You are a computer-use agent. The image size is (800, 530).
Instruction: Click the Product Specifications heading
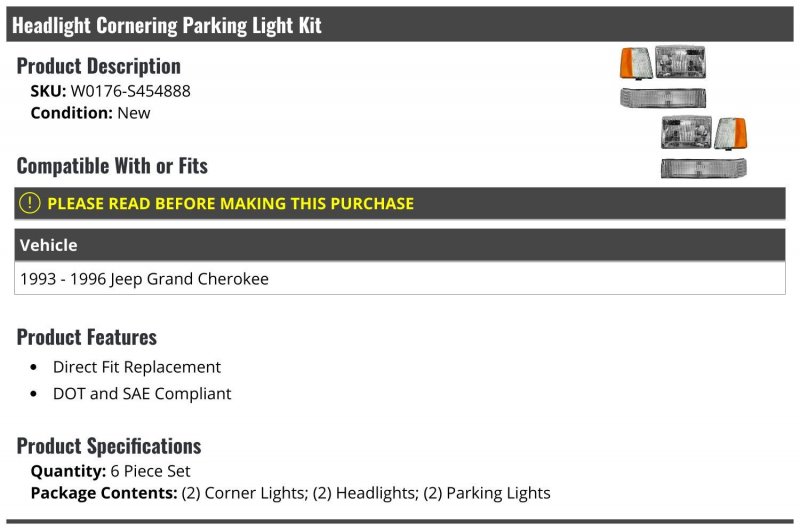[x=109, y=446]
